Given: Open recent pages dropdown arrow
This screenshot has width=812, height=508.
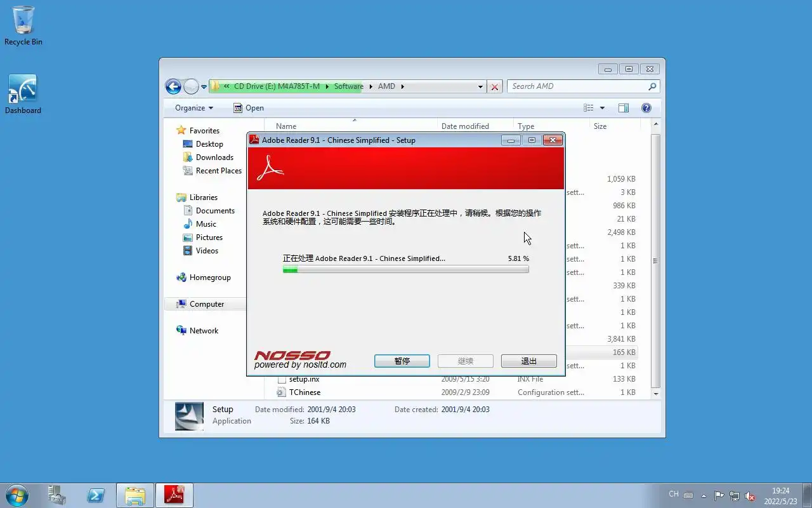Looking at the screenshot, I should 204,87.
